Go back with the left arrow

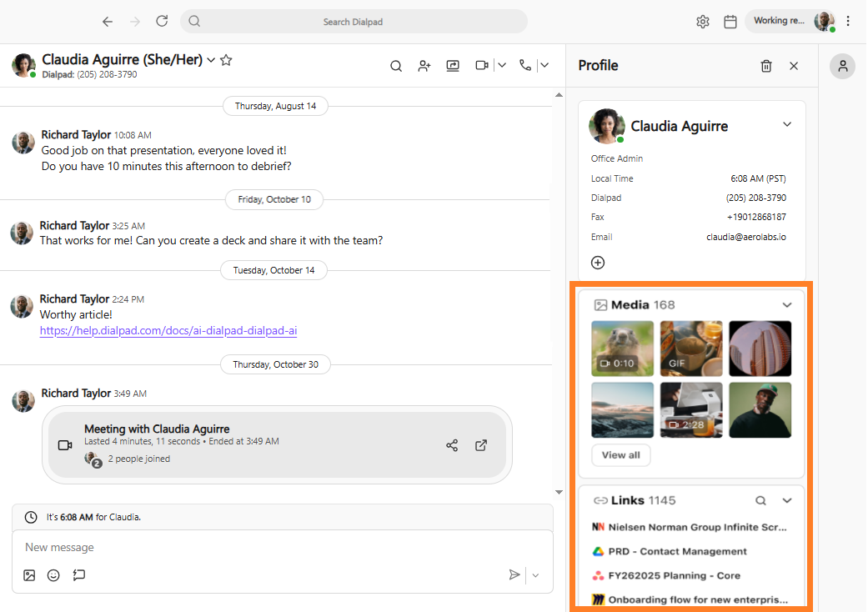click(108, 22)
